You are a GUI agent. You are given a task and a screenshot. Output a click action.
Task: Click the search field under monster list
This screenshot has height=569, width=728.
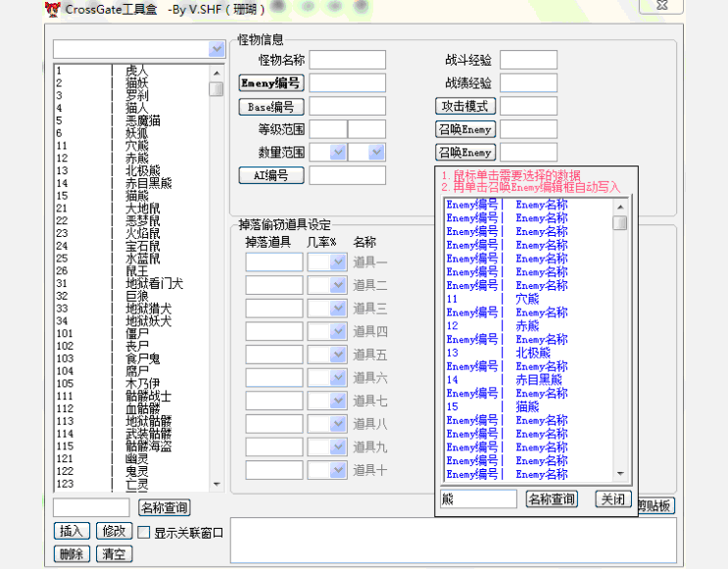coord(91,507)
